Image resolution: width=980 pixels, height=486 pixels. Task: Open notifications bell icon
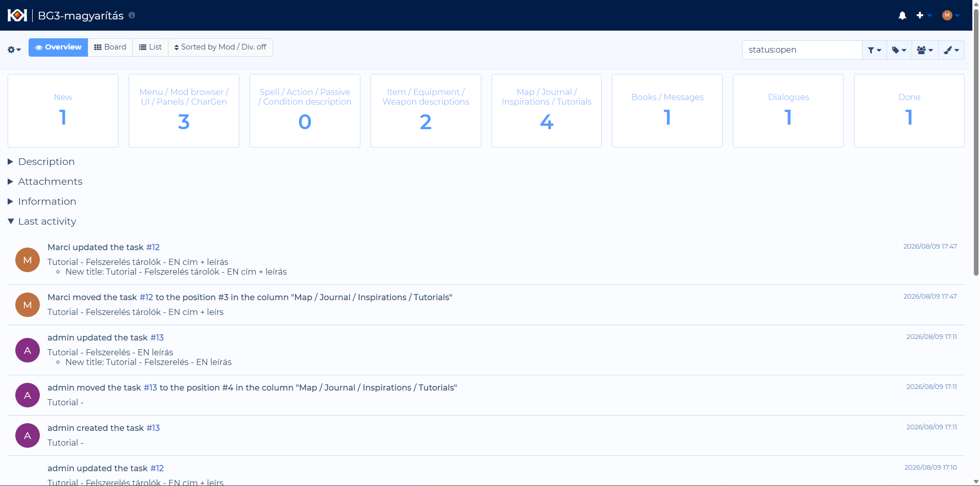click(902, 15)
